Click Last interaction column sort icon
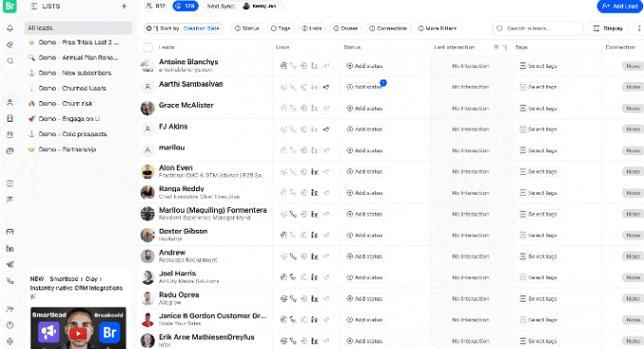The height and width of the screenshot is (349, 644). 504,47
